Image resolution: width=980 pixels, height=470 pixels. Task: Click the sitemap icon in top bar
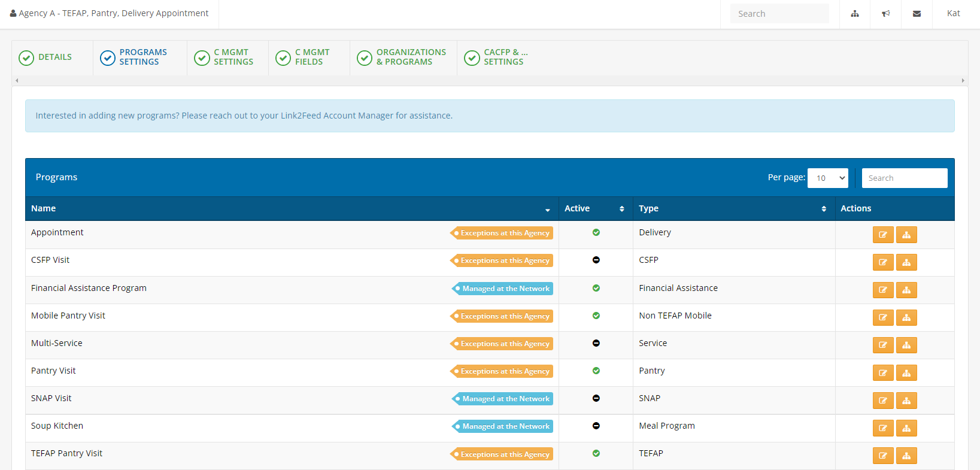click(x=855, y=14)
